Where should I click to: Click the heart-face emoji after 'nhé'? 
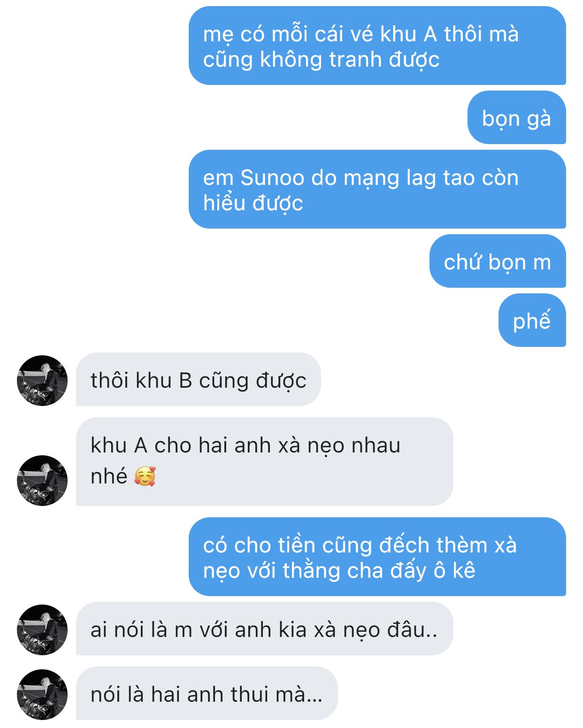[145, 476]
